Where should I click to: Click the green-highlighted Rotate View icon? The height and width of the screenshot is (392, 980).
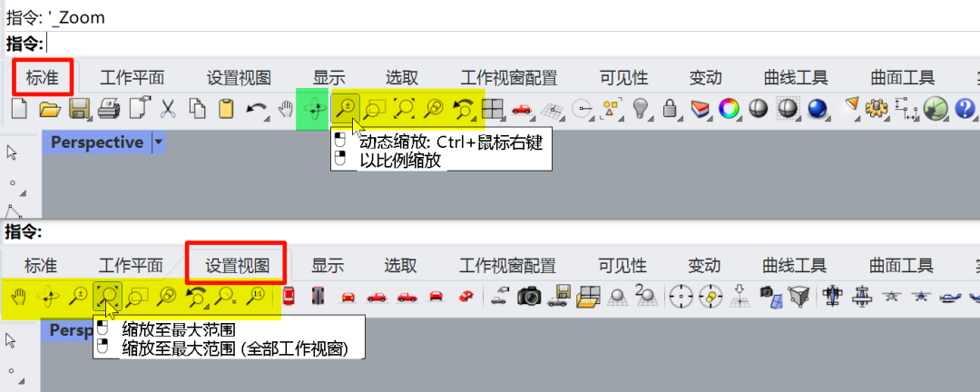pos(314,110)
